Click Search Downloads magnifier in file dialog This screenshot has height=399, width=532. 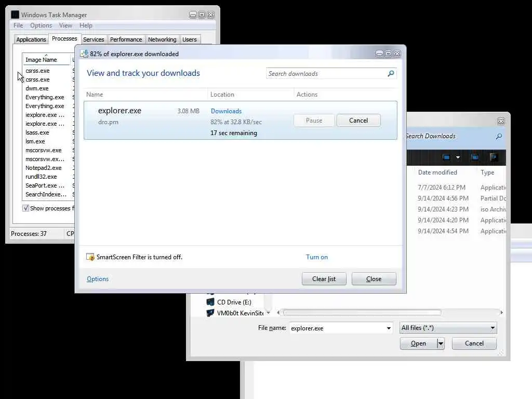(499, 136)
